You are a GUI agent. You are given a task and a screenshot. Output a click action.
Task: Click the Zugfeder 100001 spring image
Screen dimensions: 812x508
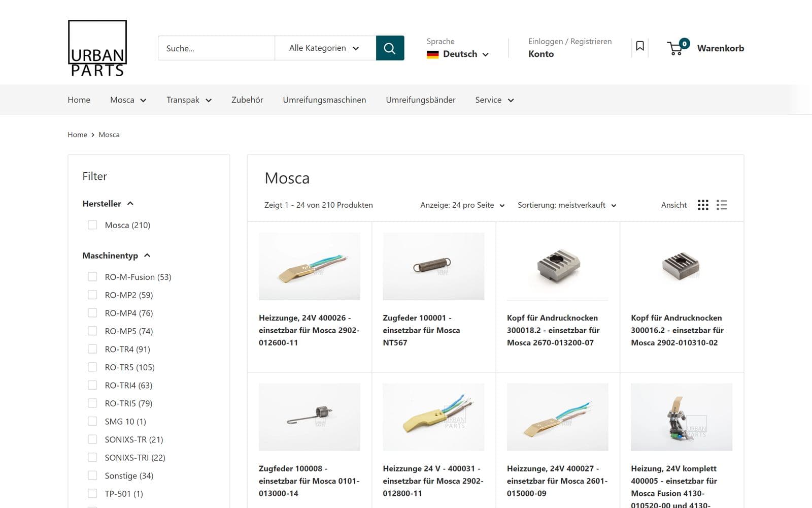433,266
